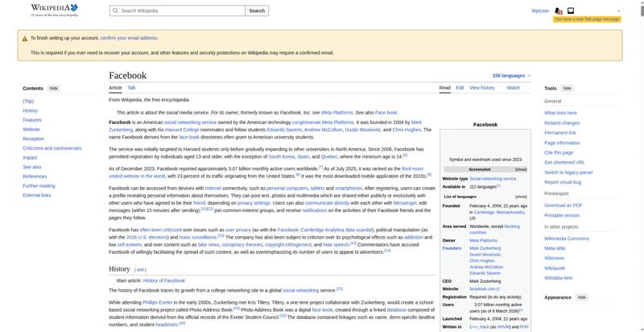Click the warning triangle icon in banner
This screenshot has width=644, height=332.
coord(25,38)
